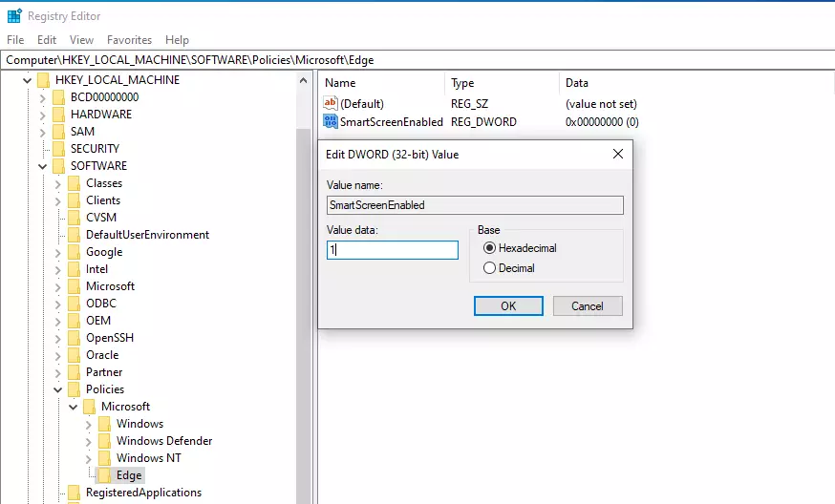This screenshot has width=835, height=504.
Task: Click the Windows NT folder icon
Action: pos(105,458)
